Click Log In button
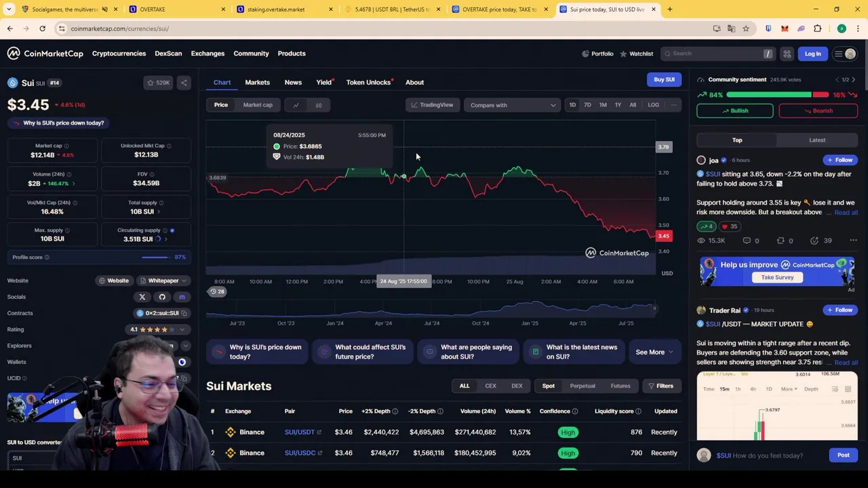The height and width of the screenshot is (488, 868). (x=812, y=54)
